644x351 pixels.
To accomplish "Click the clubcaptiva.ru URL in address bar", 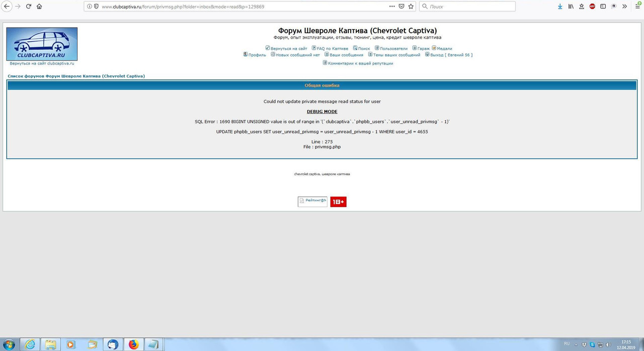I will [183, 7].
